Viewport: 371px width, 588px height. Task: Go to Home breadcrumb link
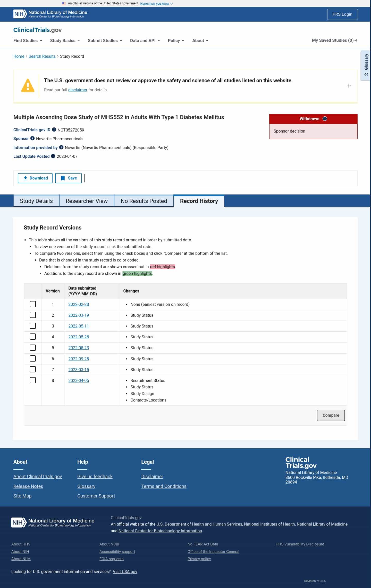(19, 56)
